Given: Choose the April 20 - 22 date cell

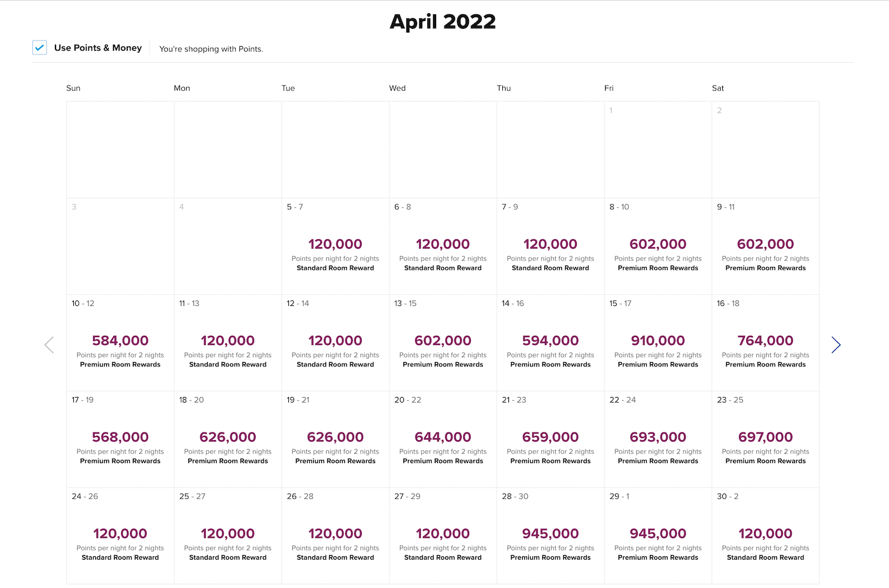Looking at the screenshot, I should [x=443, y=439].
